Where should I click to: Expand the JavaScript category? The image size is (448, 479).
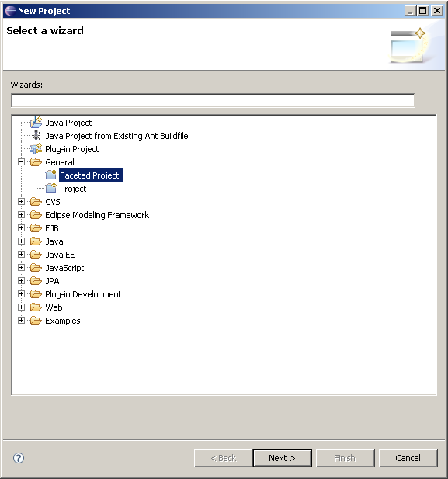[21, 267]
